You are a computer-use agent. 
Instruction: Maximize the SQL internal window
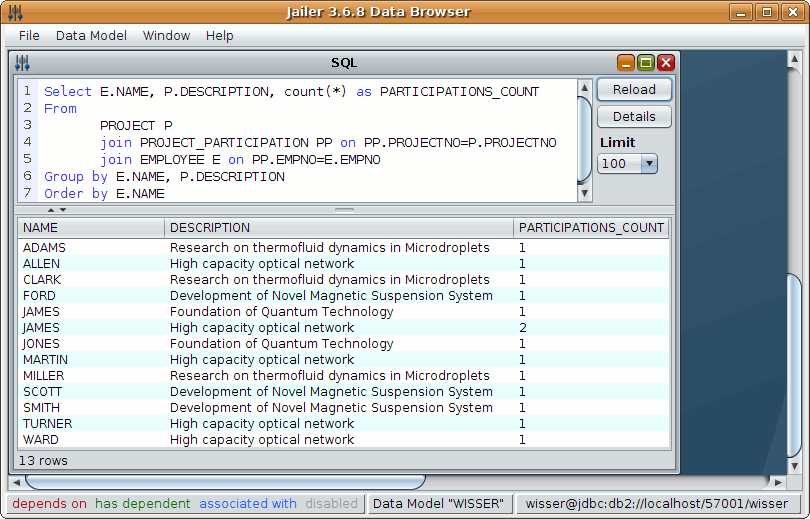click(646, 63)
